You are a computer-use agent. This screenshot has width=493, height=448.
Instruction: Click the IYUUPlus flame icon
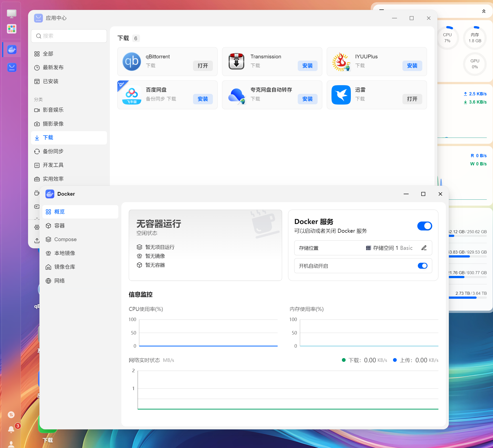pos(341,62)
